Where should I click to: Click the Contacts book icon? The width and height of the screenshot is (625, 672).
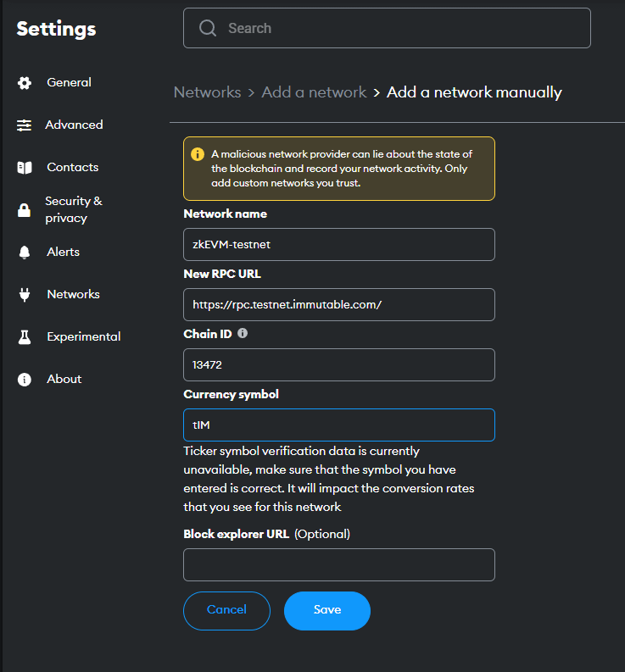tap(25, 168)
